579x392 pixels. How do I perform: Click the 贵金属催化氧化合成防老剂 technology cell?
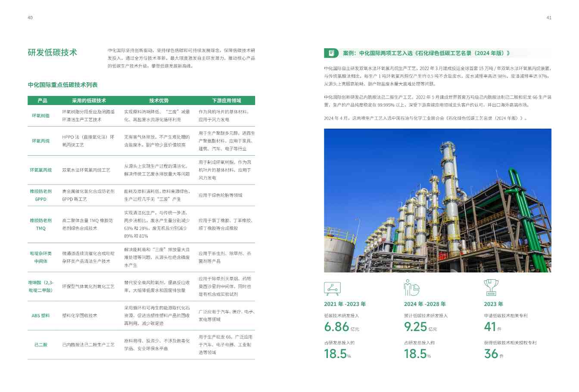[x=88, y=195]
